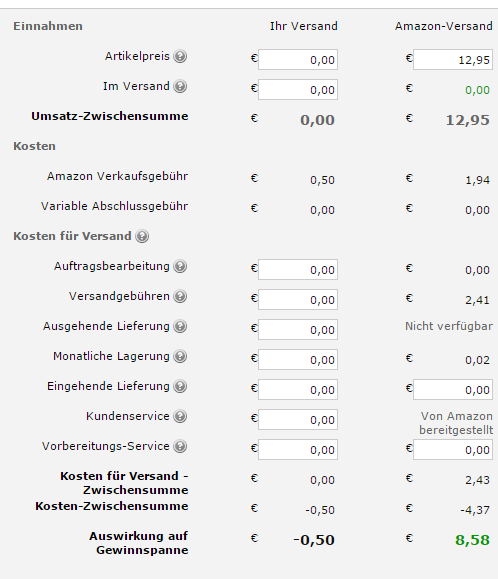Open the Versandgebühren help icon
This screenshot has height=579, width=498.
180,296
